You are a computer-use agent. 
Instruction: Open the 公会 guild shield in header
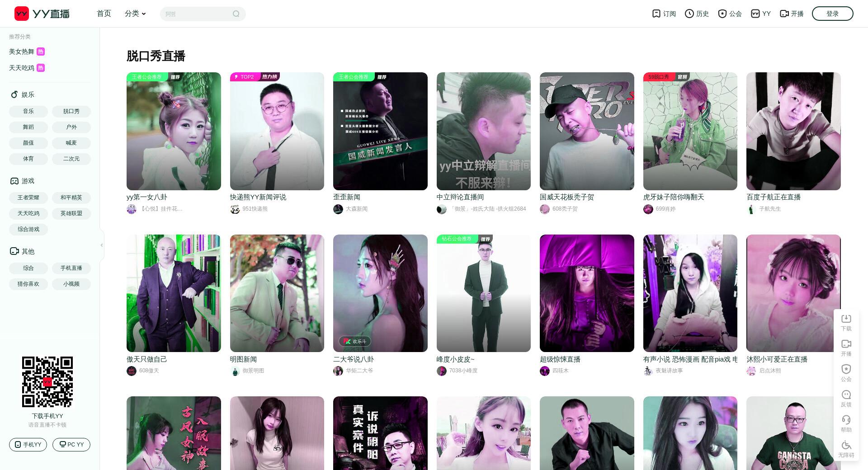pos(722,14)
